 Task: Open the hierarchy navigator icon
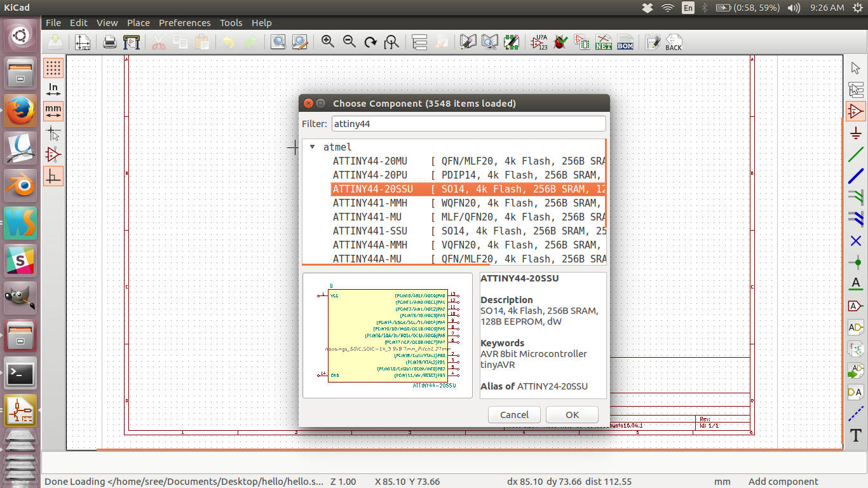[419, 43]
